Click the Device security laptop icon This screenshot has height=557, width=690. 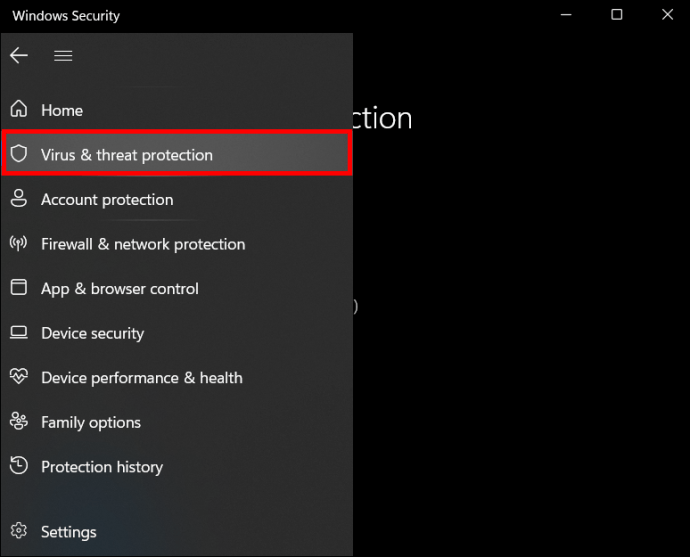(x=18, y=333)
